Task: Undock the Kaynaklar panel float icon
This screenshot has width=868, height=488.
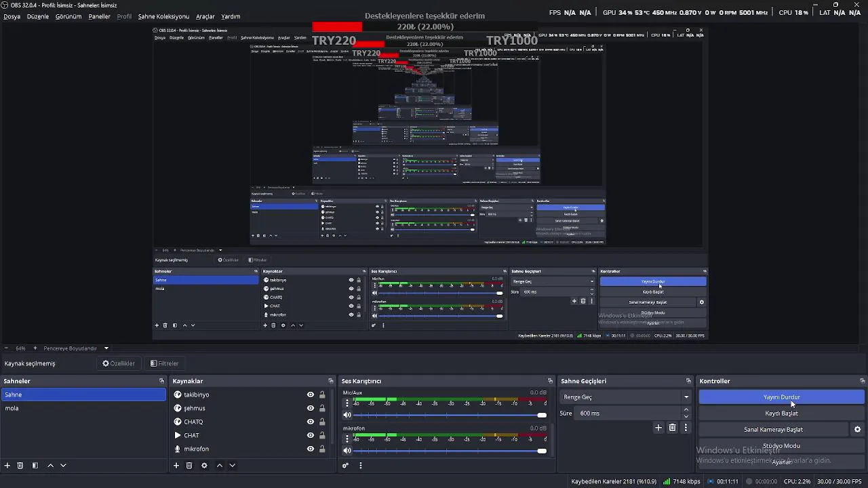Action: click(x=331, y=381)
